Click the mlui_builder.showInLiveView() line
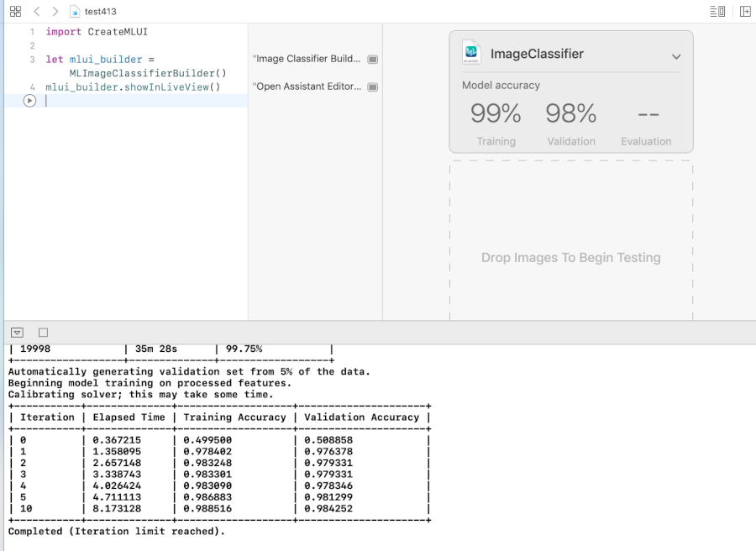 pos(133,87)
